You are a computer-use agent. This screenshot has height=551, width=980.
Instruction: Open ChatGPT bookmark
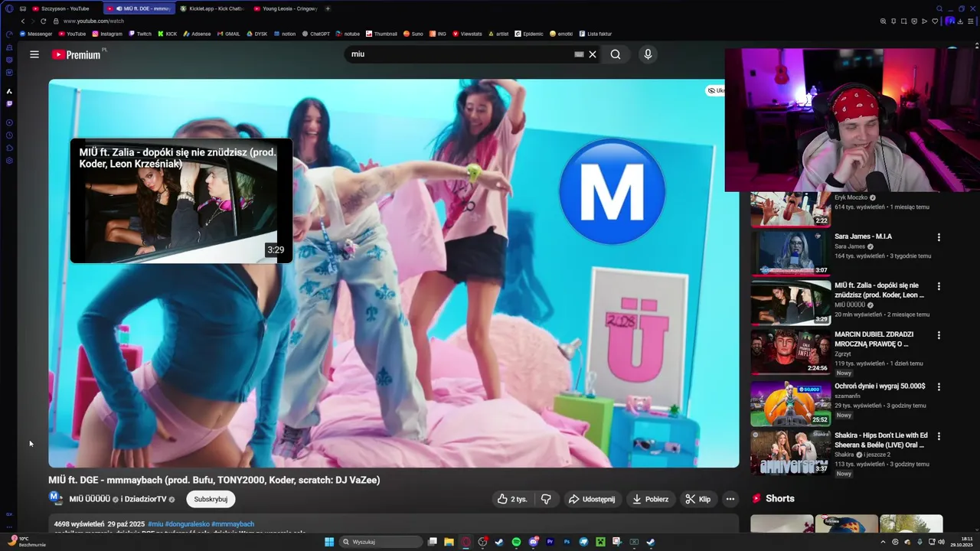(315, 34)
